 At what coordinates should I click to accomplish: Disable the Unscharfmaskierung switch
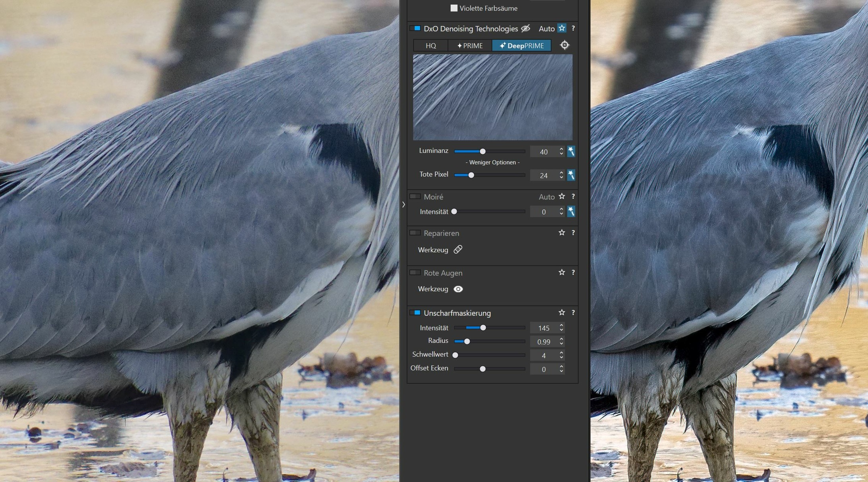click(415, 313)
